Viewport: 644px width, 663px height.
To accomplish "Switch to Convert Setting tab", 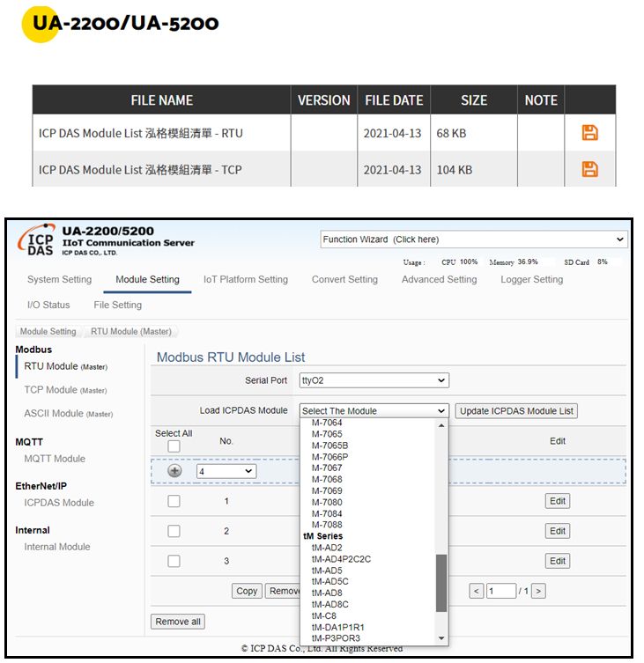I will point(344,279).
